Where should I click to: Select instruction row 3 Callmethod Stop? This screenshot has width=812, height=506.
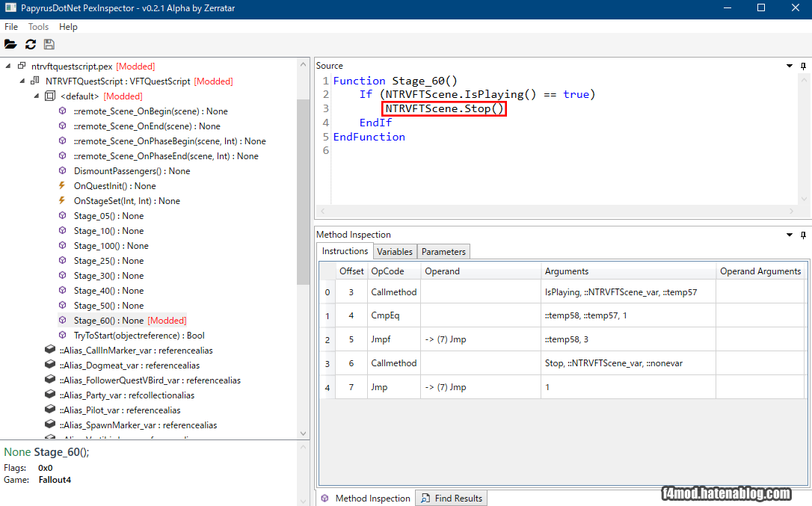pos(562,363)
